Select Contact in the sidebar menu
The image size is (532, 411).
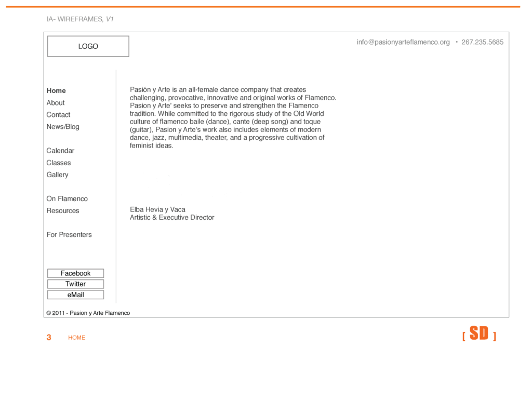(58, 115)
